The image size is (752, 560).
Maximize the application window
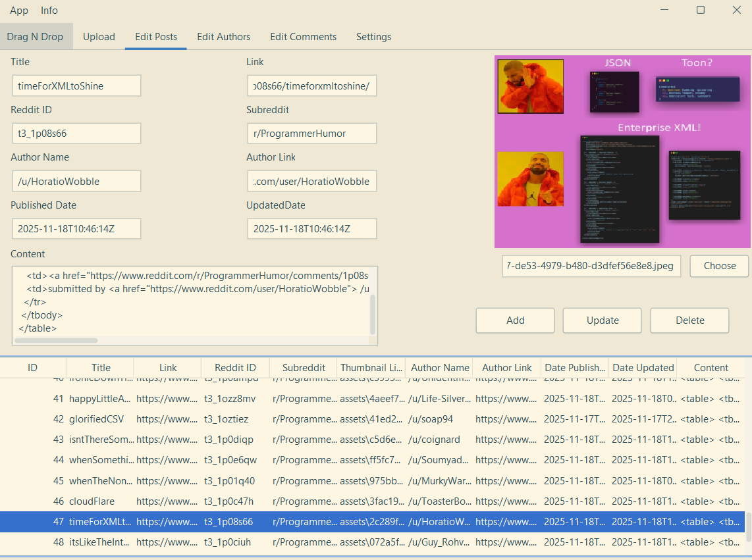[701, 10]
